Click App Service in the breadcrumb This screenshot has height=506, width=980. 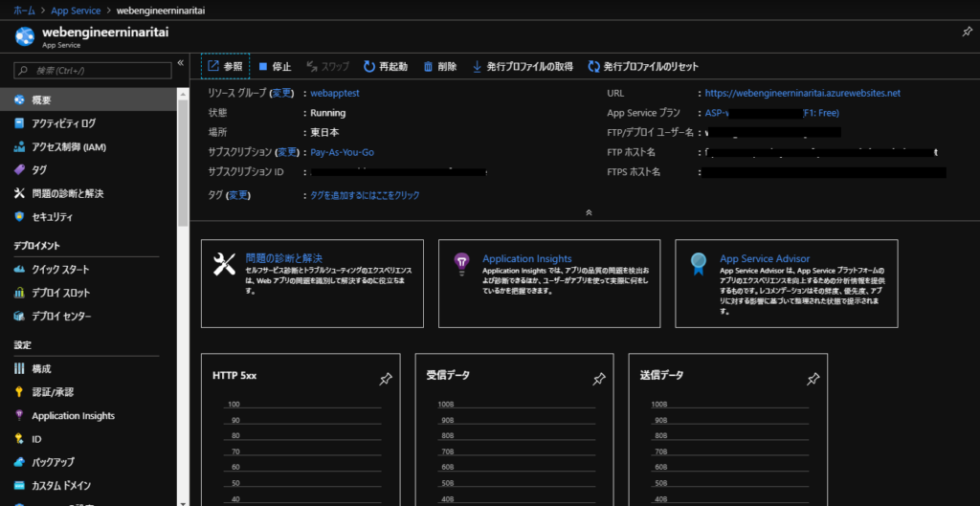pyautogui.click(x=76, y=10)
